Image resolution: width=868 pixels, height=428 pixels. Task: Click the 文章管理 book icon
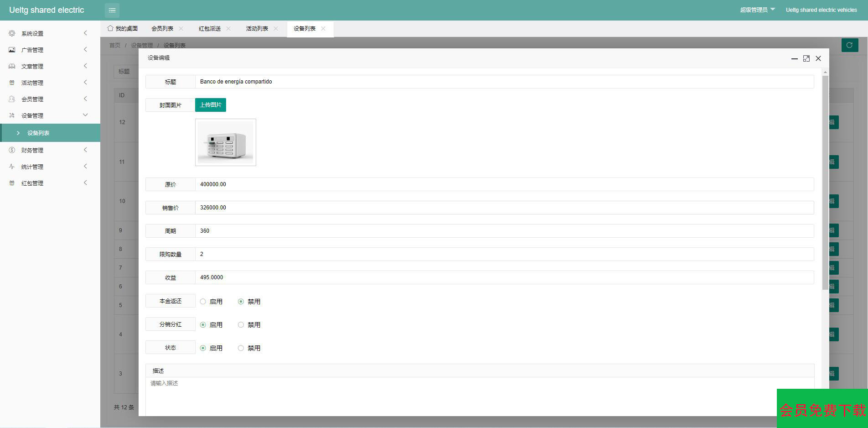point(12,66)
